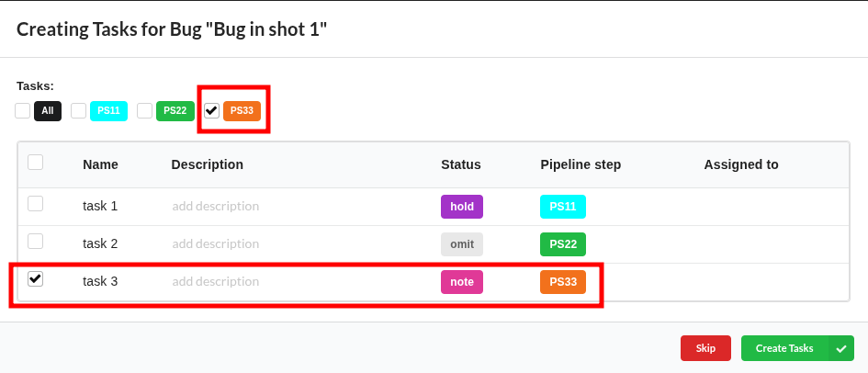This screenshot has width=868, height=373.
Task: Toggle the select-all checkbox in table header
Action: (x=36, y=163)
